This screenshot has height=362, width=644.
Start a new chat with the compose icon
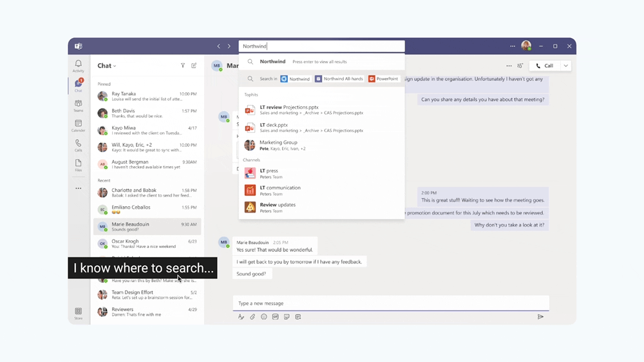click(x=194, y=65)
